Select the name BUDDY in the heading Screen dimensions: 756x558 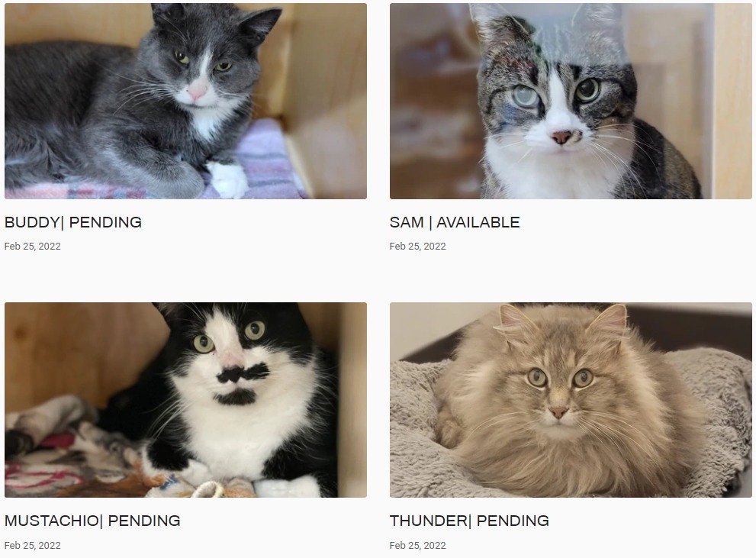pyautogui.click(x=31, y=222)
